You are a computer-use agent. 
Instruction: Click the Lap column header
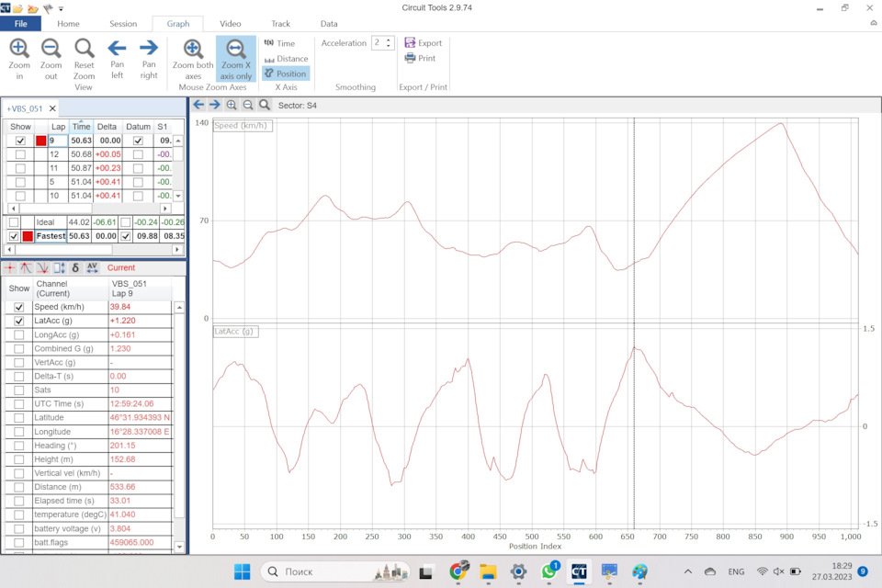coord(58,127)
